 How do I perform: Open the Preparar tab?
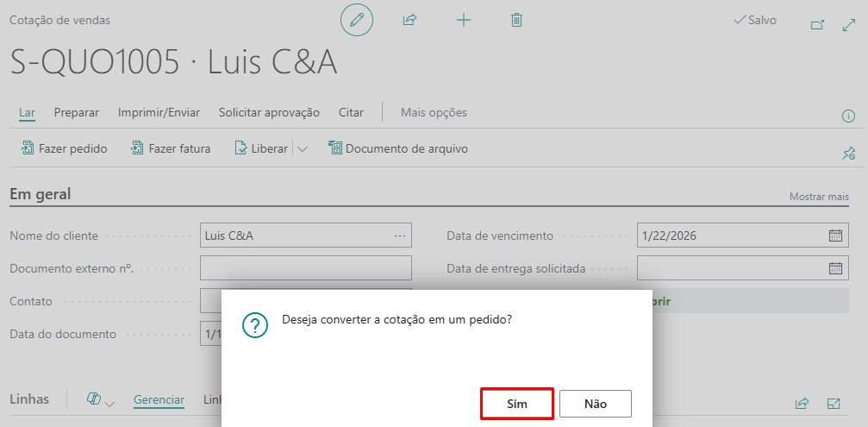click(76, 112)
